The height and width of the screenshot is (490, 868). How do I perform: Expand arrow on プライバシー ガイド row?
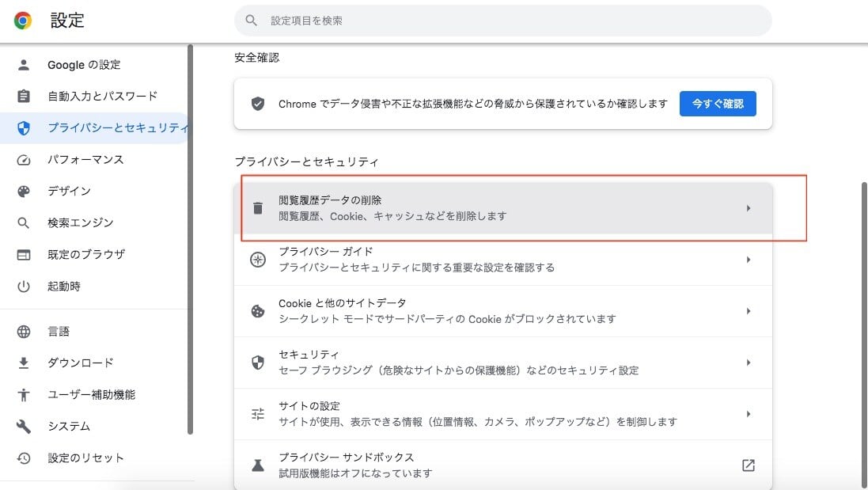tap(748, 260)
